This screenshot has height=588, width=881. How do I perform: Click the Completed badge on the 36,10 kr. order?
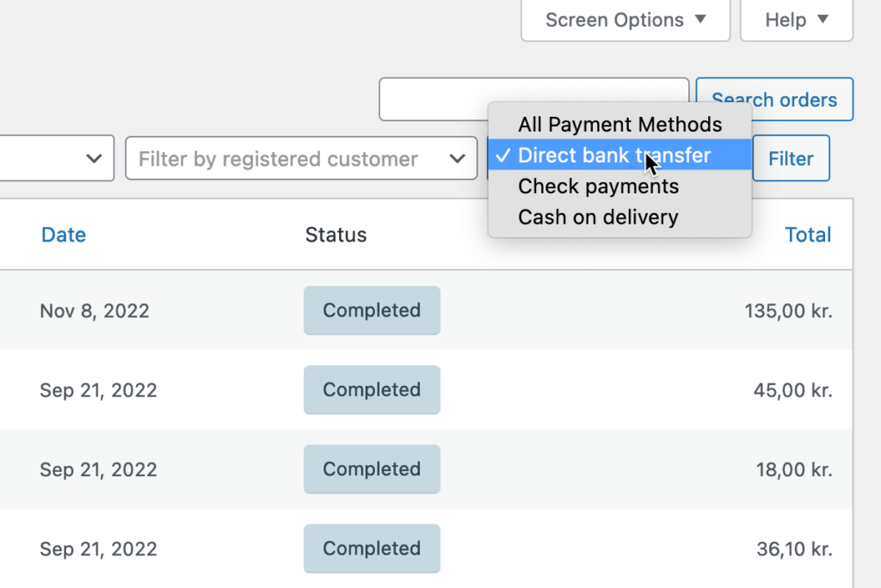(x=371, y=548)
